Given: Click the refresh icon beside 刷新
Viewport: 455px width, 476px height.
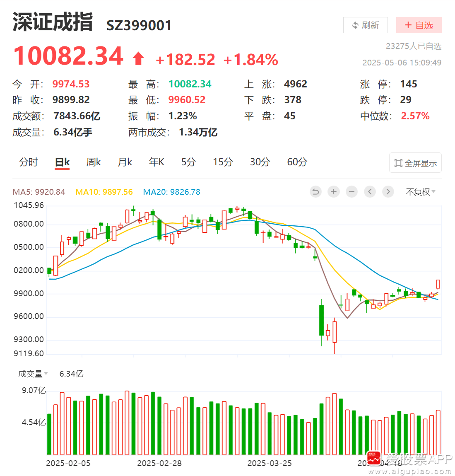Looking at the screenshot, I should click(x=355, y=25).
